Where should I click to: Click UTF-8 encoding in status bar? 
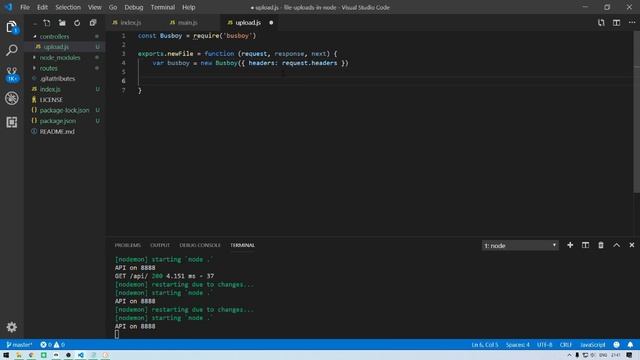coord(544,345)
